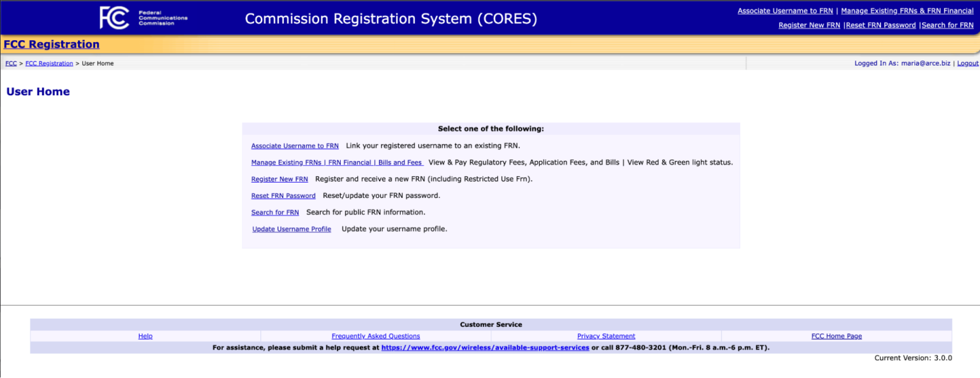Open Manage Existing FRNs & FRN Financial top link

pos(907,10)
